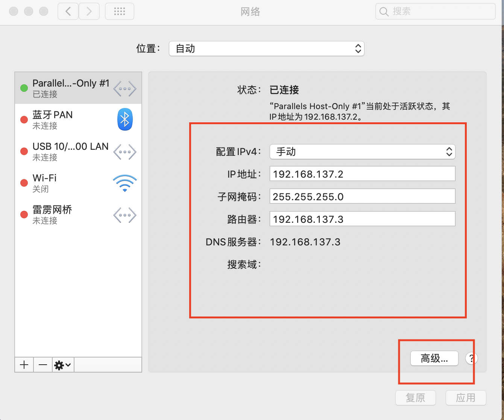Image resolution: width=504 pixels, height=420 pixels.
Task: Open the 位置 location dropdown
Action: click(x=266, y=49)
